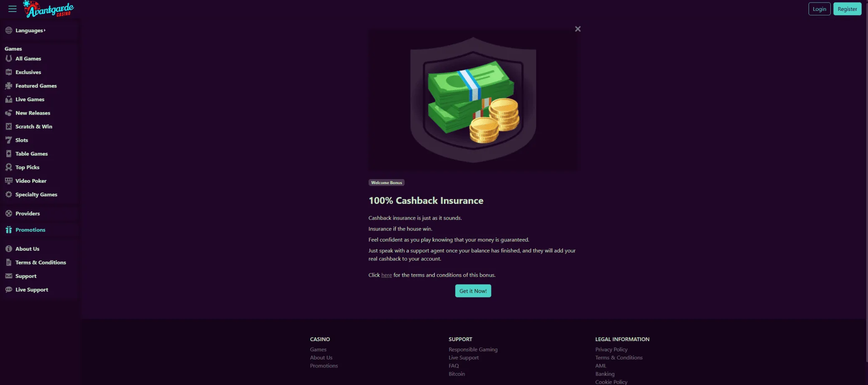Close the Cashback Insurance promotion panel
The width and height of the screenshot is (868, 385).
pos(578,29)
